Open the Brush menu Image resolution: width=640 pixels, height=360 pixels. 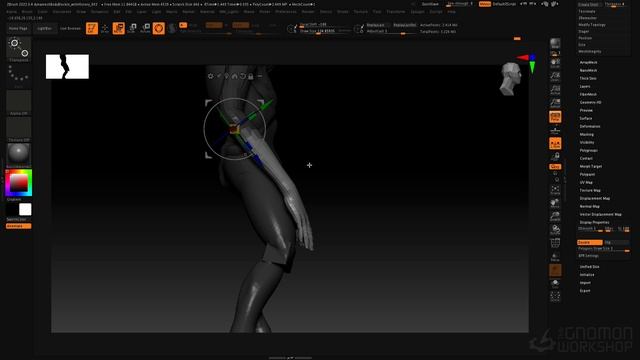27,12
